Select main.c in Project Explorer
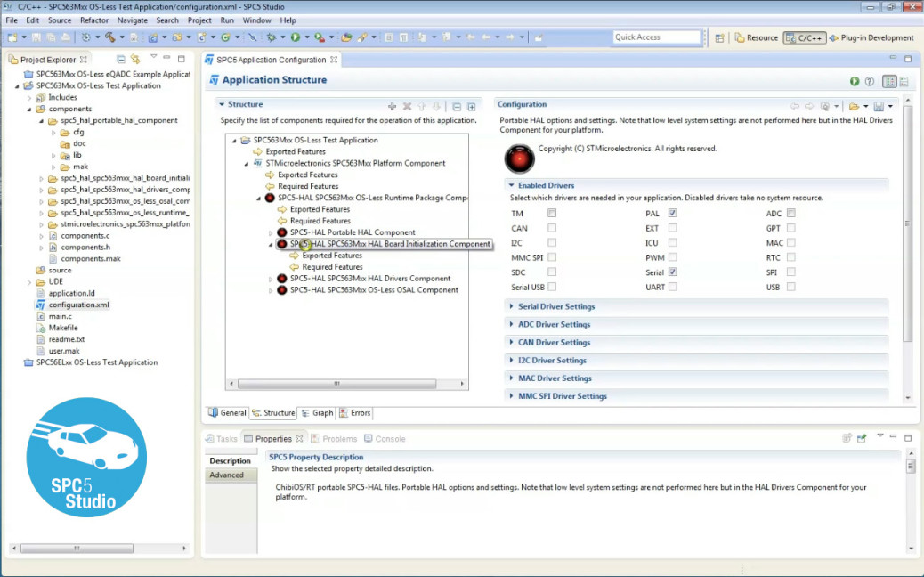Screen dimensions: 924x577 click(x=61, y=316)
